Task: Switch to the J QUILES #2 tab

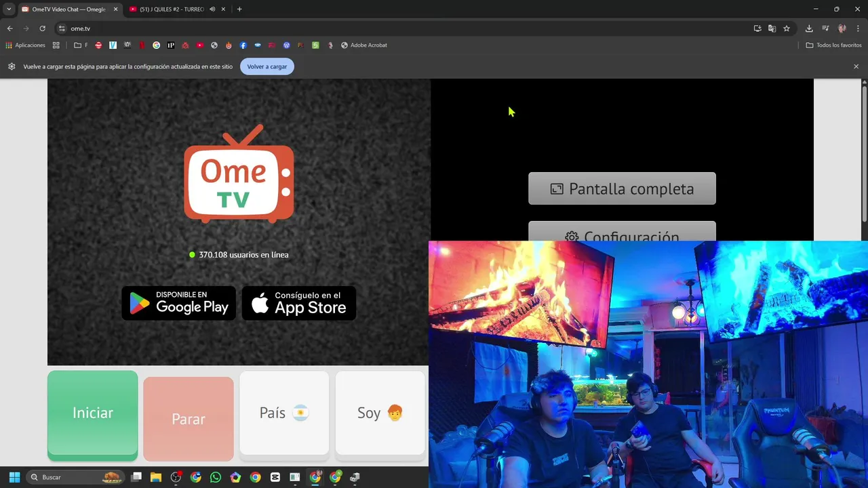Action: (172, 9)
